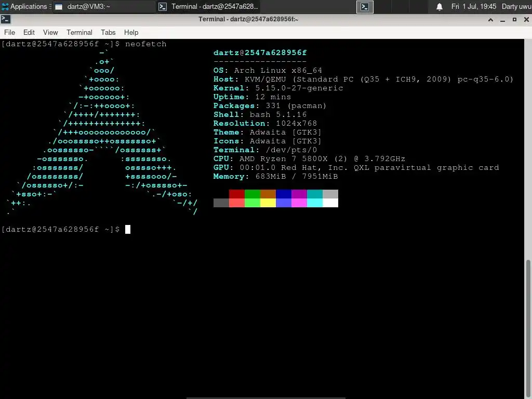Click the Theme: Adwaita [GTK3] line

pos(268,132)
